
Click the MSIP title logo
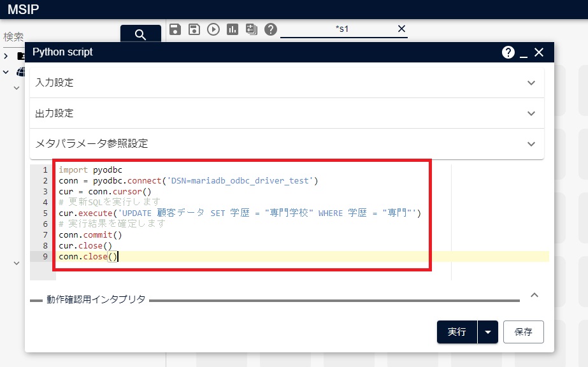point(23,10)
